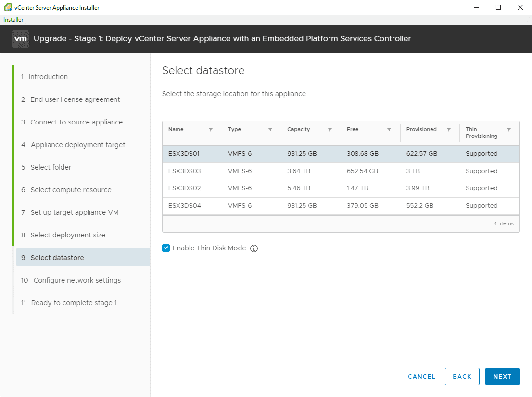Screen dimensions: 532x397
Task: Disable the Enable Thin Disk Mode checkbox
Action: point(166,248)
